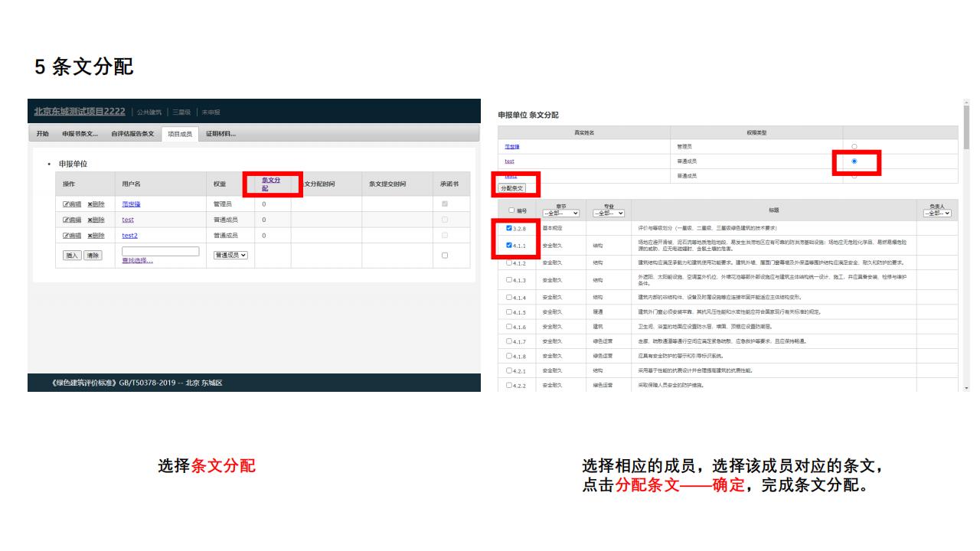Check clause 4.1.7 checkbox
The image size is (980, 551).
pos(510,341)
